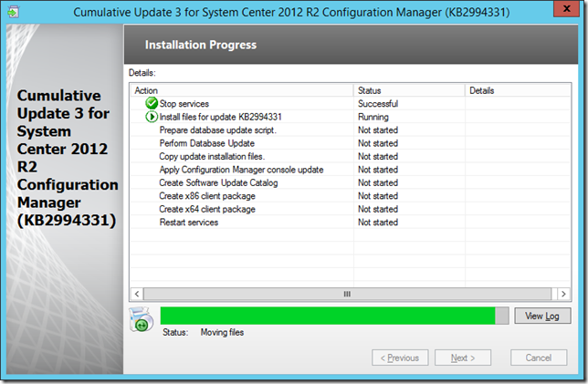Click the horizontal scrollbar thumb in details list
The image size is (588, 384).
(347, 294)
